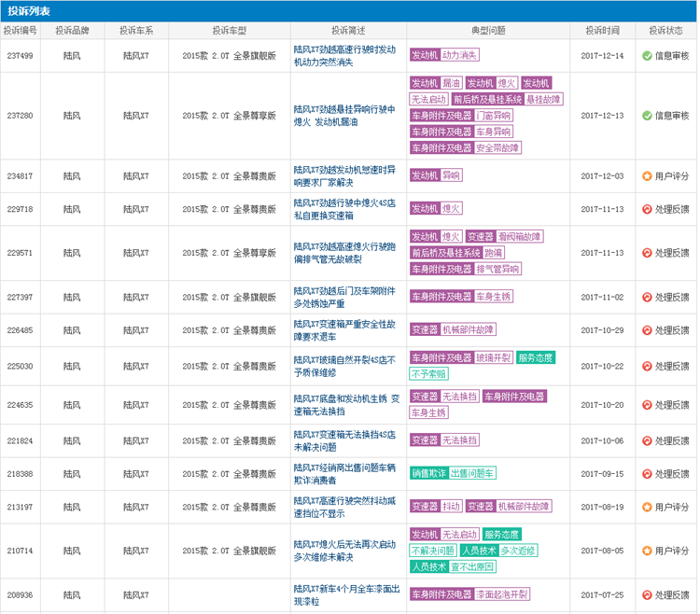Viewport: 700px width, 614px height.
Task: Open complaint 陆风X7经销商出售问题车辆欺诈消费者
Action: pos(344,474)
